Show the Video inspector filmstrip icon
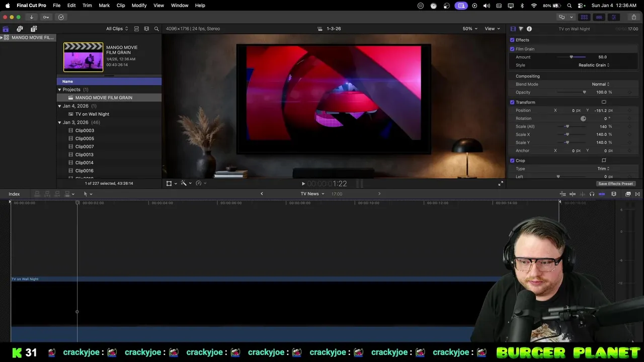The width and height of the screenshot is (644, 362). [513, 29]
